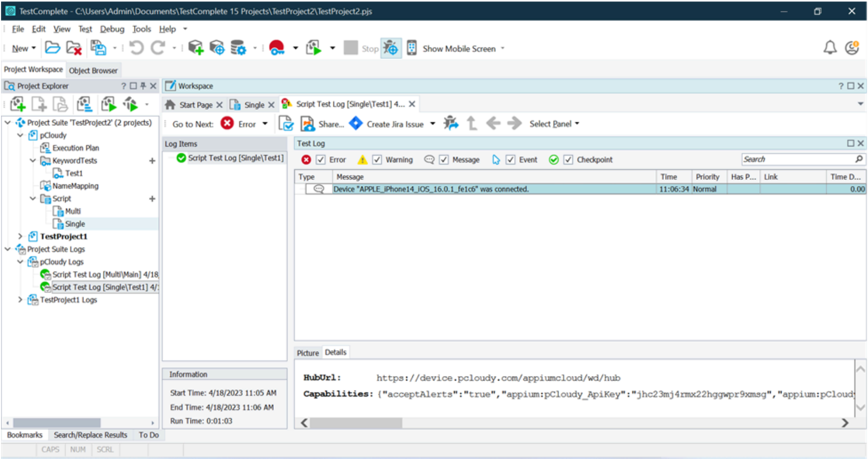Select the Execution Plan tree item
868x459 pixels.
[75, 148]
